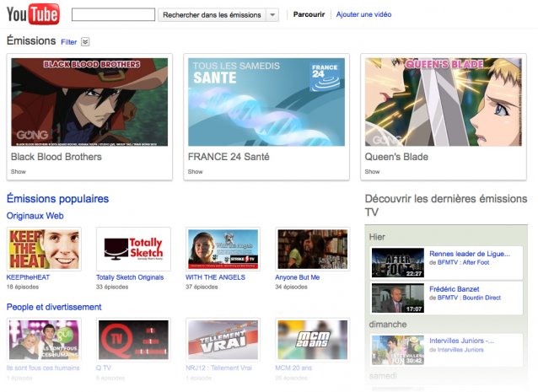The width and height of the screenshot is (538, 392).
Task: Click Black Blood Brothers title text
Action: coord(56,157)
